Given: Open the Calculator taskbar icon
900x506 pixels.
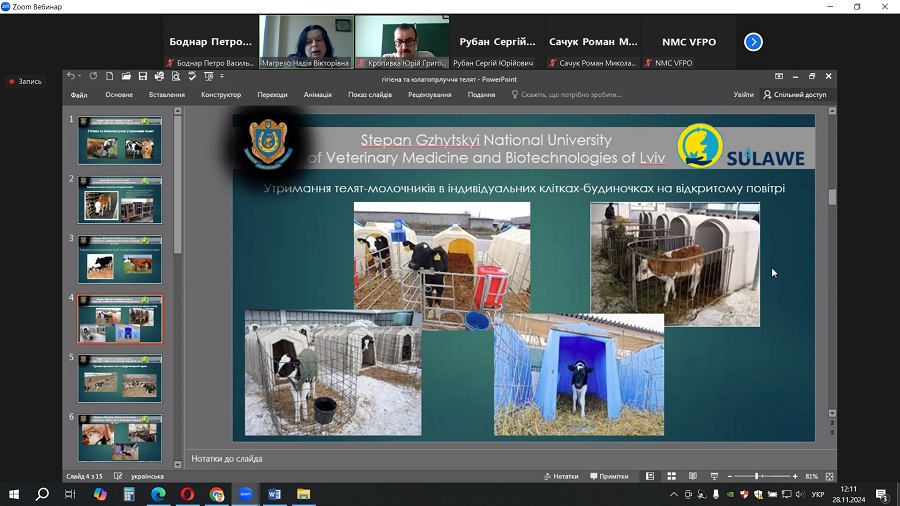Looking at the screenshot, I should (x=129, y=494).
